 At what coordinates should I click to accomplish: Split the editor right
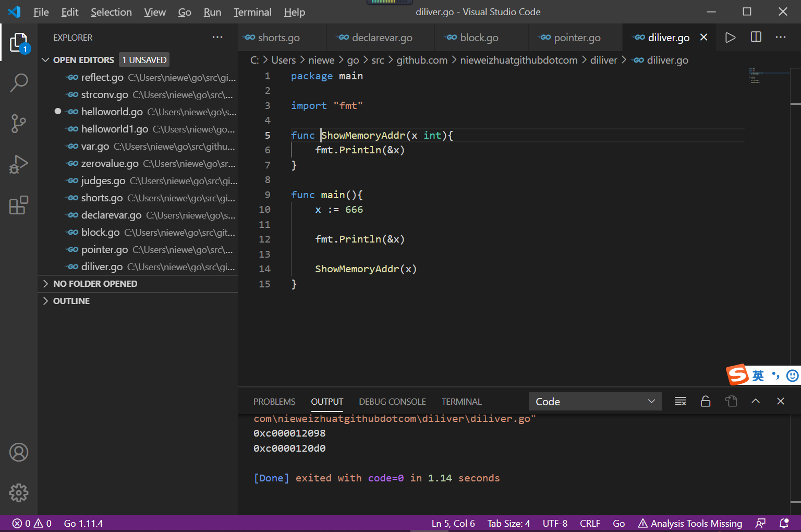click(x=756, y=37)
